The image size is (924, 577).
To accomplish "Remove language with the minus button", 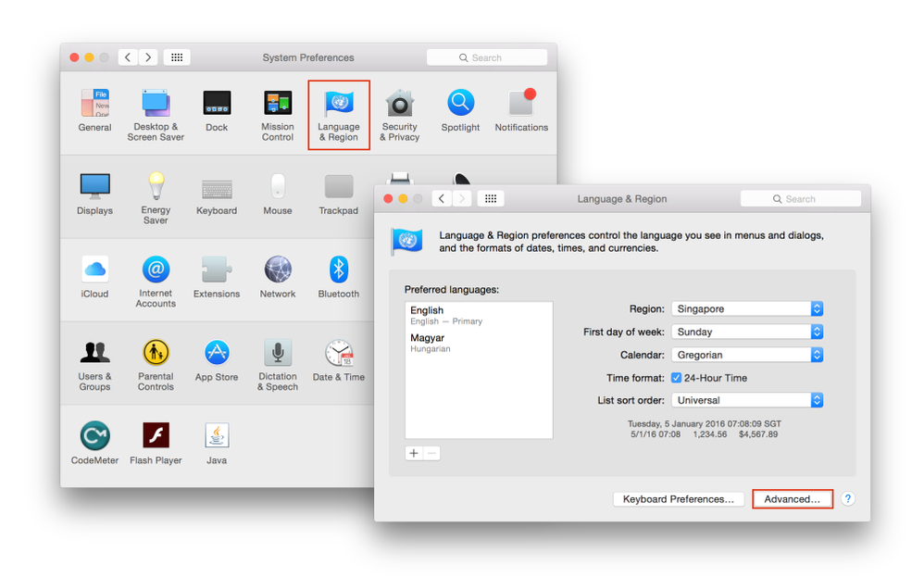I will tap(431, 453).
